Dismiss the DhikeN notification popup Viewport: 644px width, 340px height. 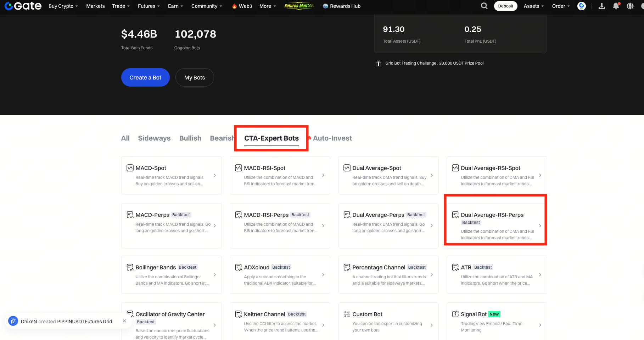point(124,321)
